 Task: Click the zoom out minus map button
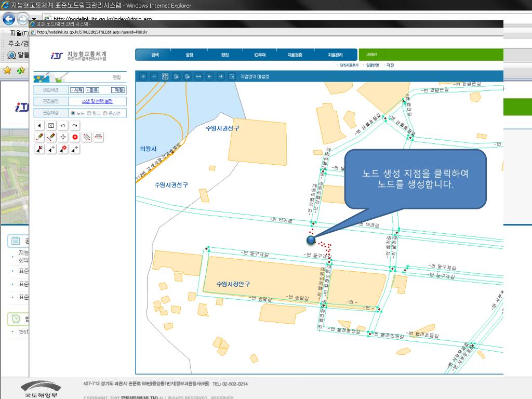coord(154,76)
